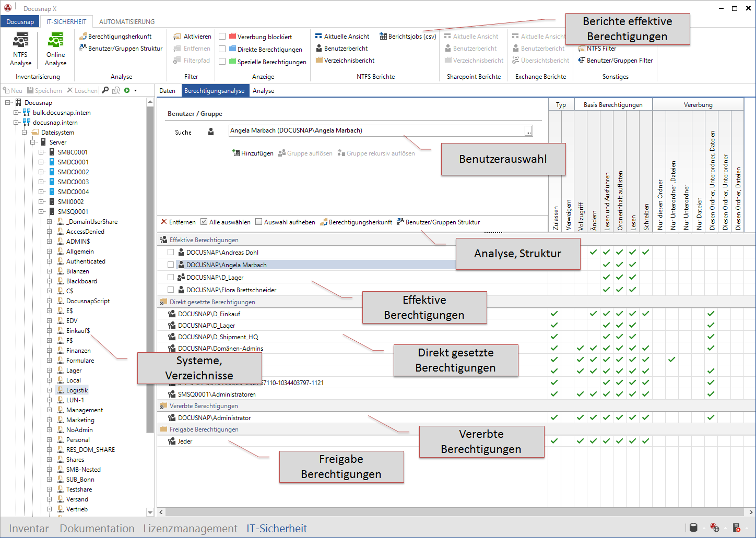Open Benutzer/Gruppen Filter
The width and height of the screenshot is (756, 538).
(x=615, y=61)
